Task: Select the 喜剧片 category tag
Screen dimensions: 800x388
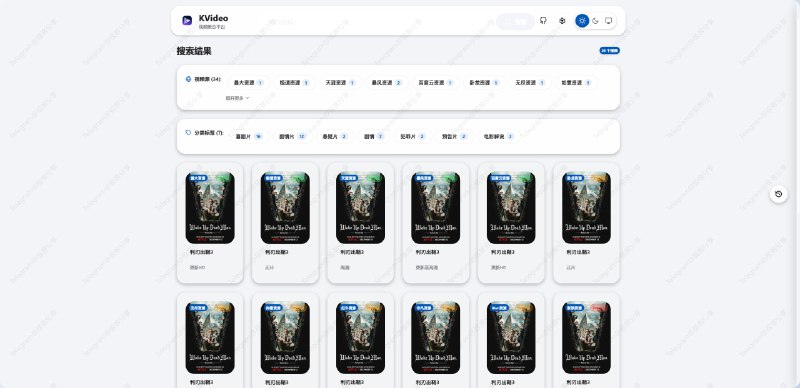Action: coord(248,136)
